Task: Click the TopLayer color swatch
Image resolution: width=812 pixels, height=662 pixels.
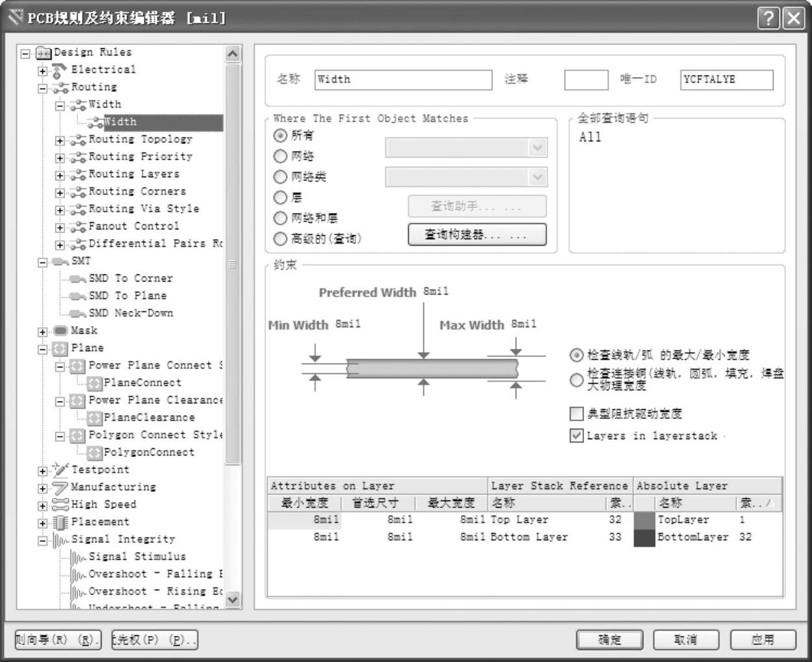Action: click(x=644, y=520)
